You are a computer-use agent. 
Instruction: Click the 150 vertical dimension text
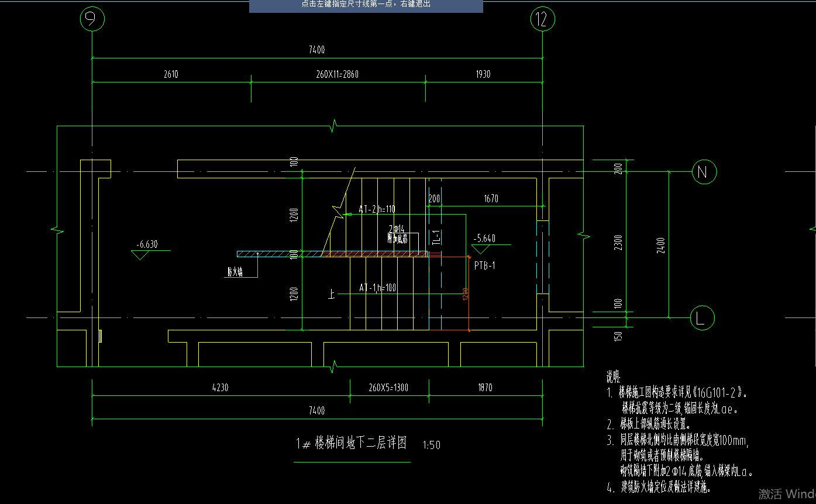click(619, 336)
